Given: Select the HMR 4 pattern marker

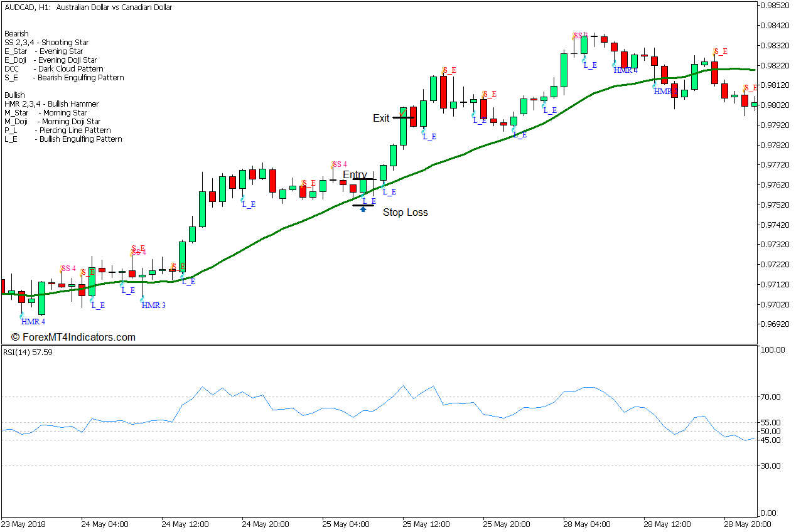Looking at the screenshot, I should tap(33, 322).
